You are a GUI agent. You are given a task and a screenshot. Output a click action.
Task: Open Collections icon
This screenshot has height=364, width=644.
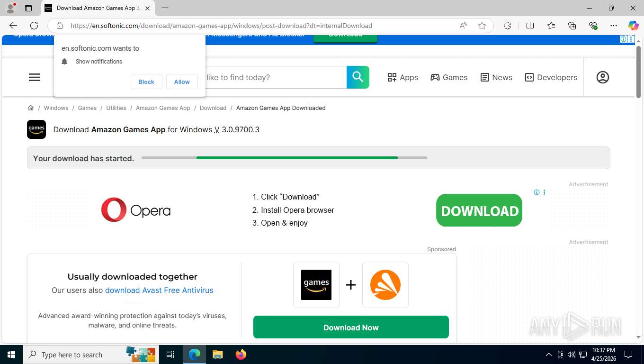pyautogui.click(x=572, y=26)
